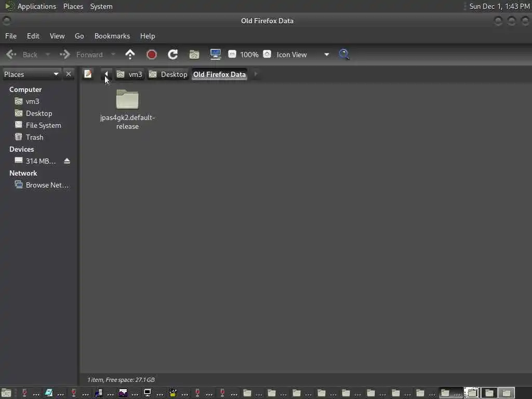532x399 pixels.
Task: Open the Applications panel menu
Action: coord(37,6)
